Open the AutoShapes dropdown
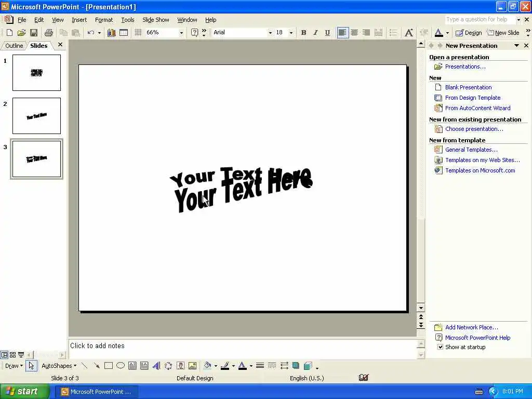The image size is (532, 399). [59, 366]
